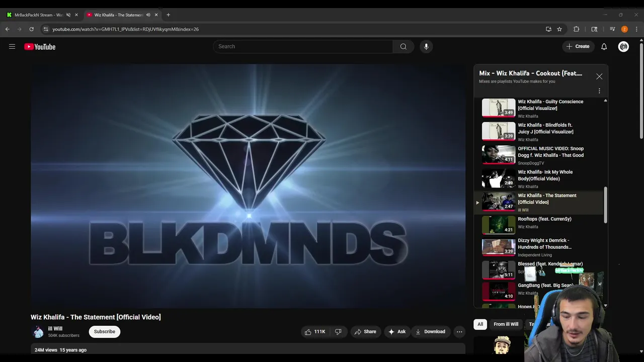Install app icon in address bar
The height and width of the screenshot is (362, 644).
548,29
